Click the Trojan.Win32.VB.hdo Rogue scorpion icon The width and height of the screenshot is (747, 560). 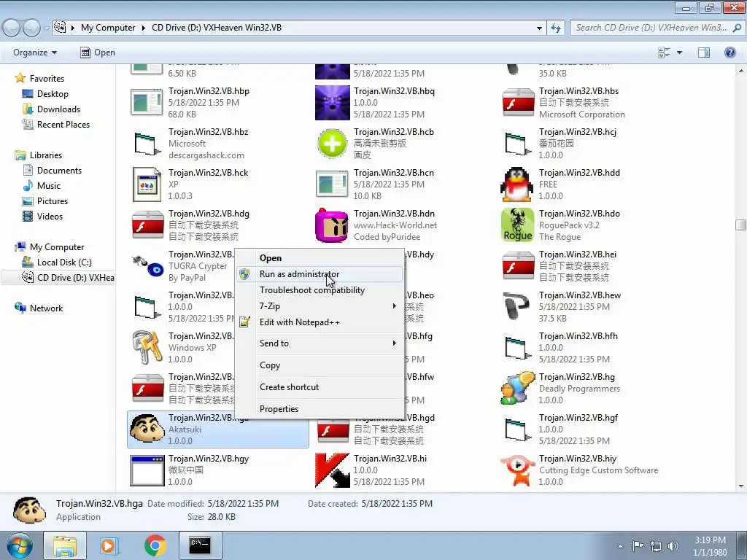pyautogui.click(x=517, y=225)
